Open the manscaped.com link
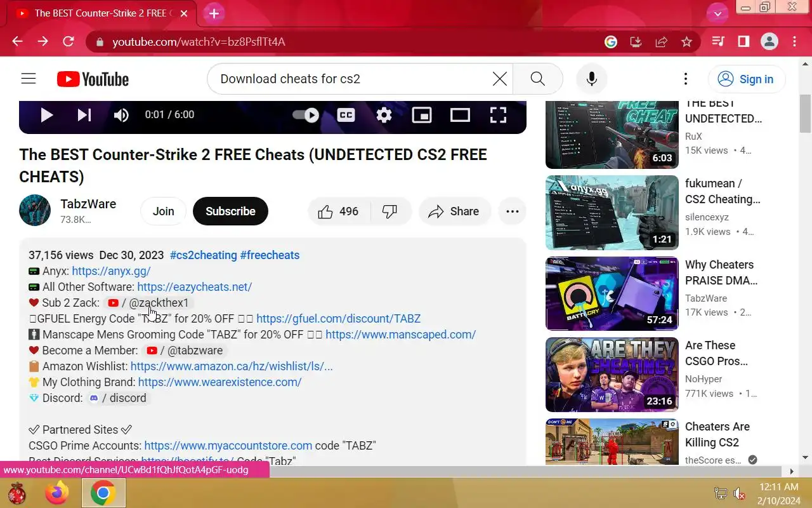 [401, 335]
